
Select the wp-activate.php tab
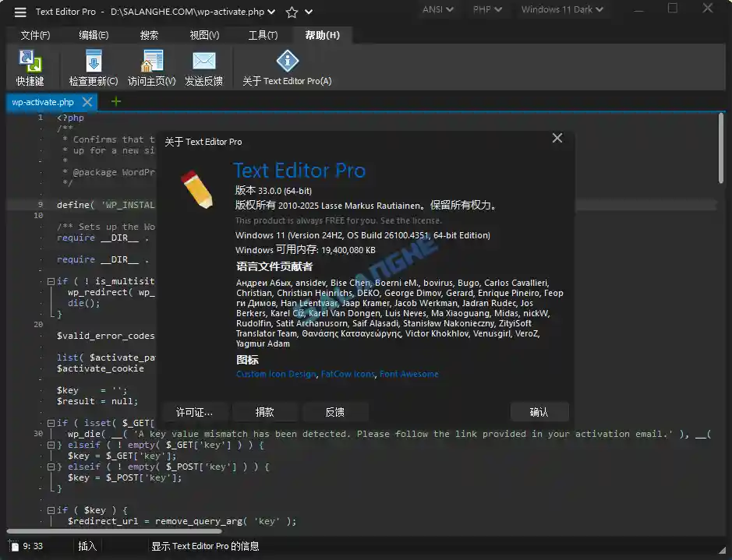pyautogui.click(x=43, y=101)
